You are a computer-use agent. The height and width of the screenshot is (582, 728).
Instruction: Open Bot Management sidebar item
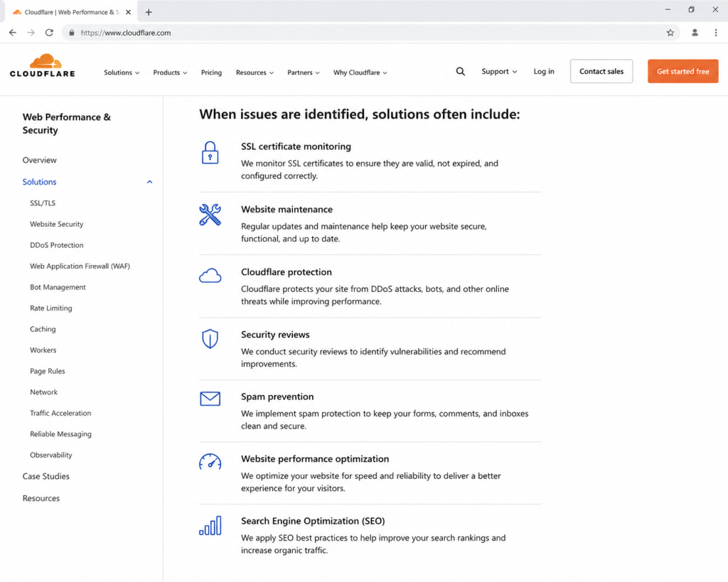coord(58,287)
